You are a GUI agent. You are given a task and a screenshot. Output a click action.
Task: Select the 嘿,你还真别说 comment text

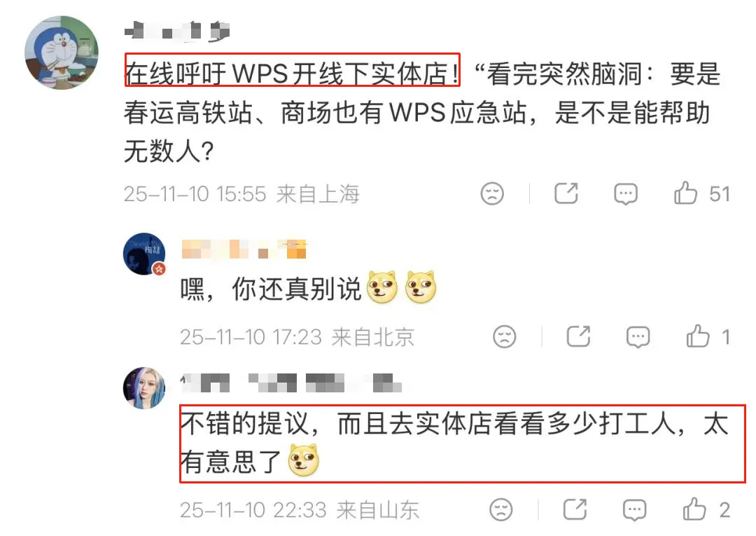pos(270,289)
